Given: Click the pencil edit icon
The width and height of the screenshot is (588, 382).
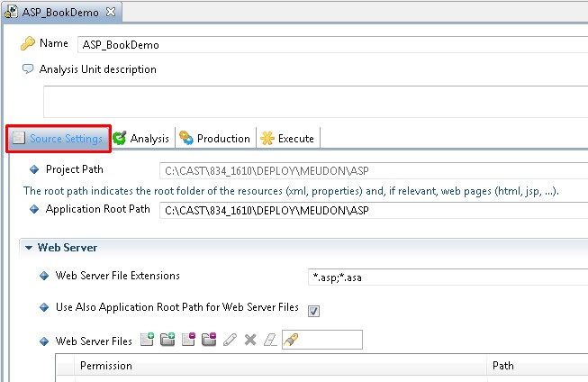Looking at the screenshot, I should (230, 340).
